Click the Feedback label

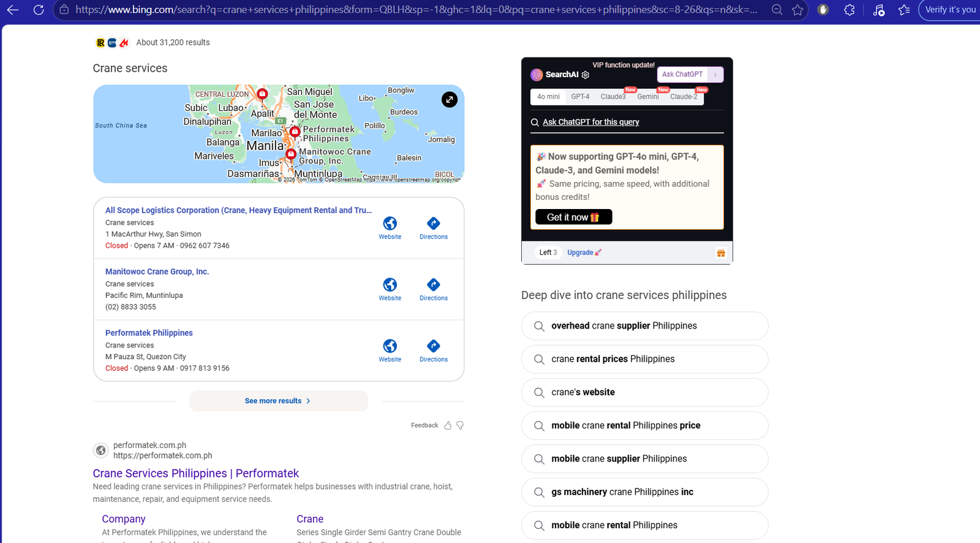click(424, 425)
